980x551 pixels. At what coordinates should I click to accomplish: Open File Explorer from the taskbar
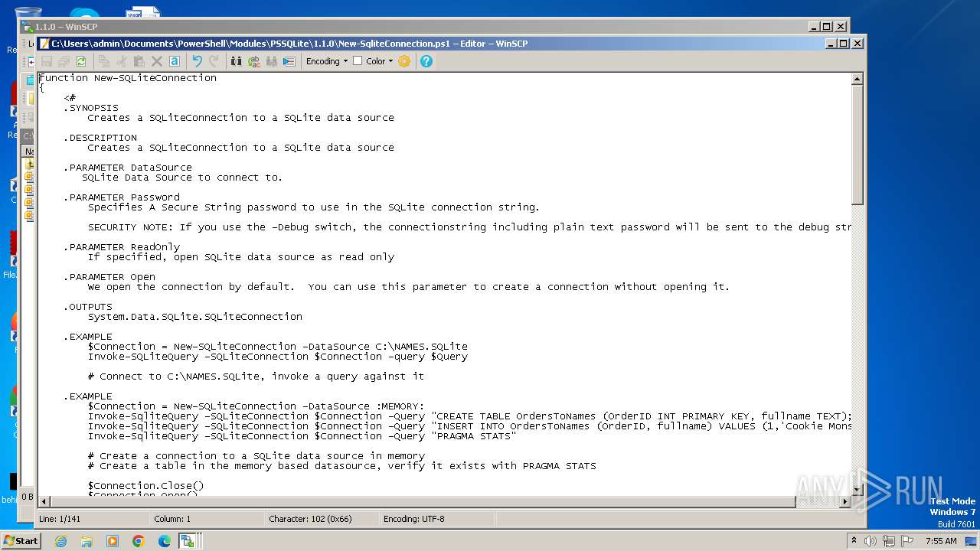coord(87,541)
